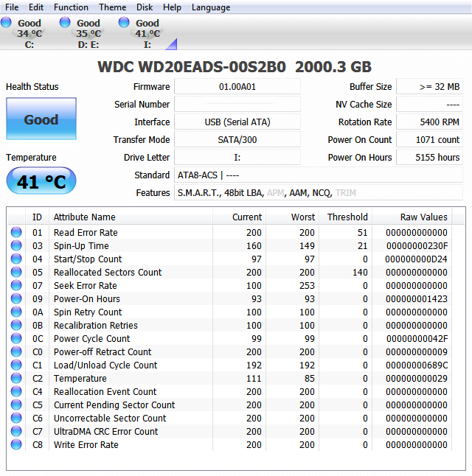Click the Firmware field 01.00A01
The image size is (472, 476).
point(237,87)
